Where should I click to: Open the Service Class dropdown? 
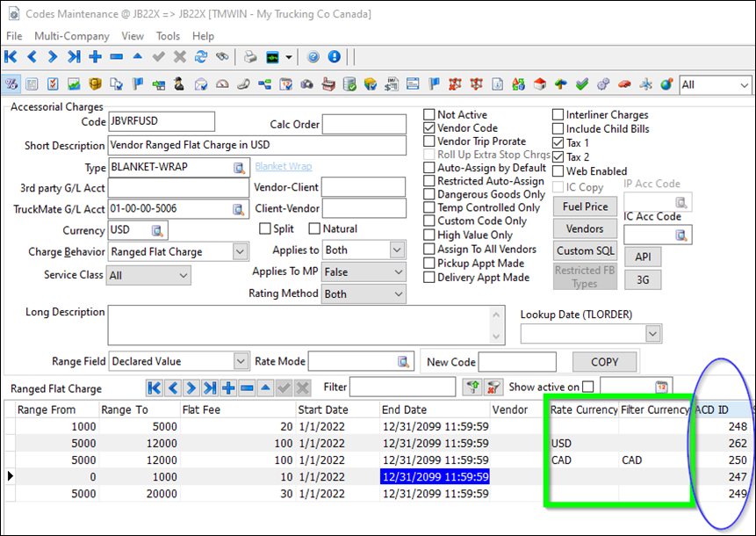coord(183,276)
